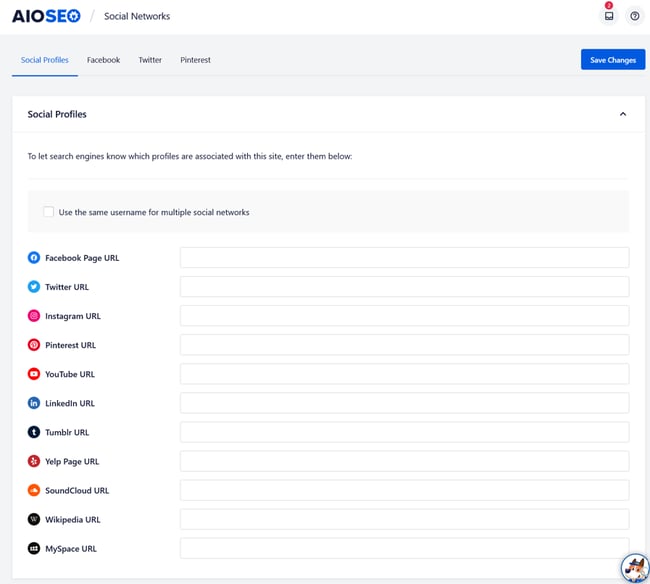Click the YouTube icon
650x584 pixels.
click(x=34, y=374)
